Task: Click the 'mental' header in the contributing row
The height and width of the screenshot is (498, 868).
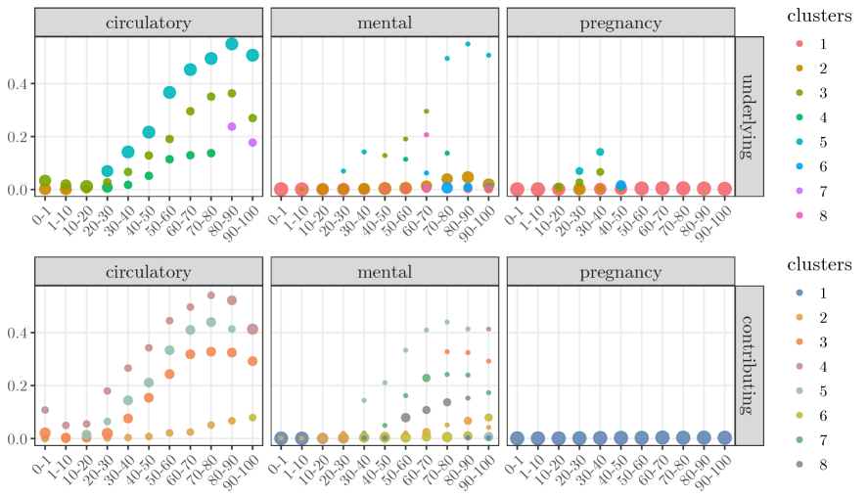Action: pyautogui.click(x=385, y=271)
